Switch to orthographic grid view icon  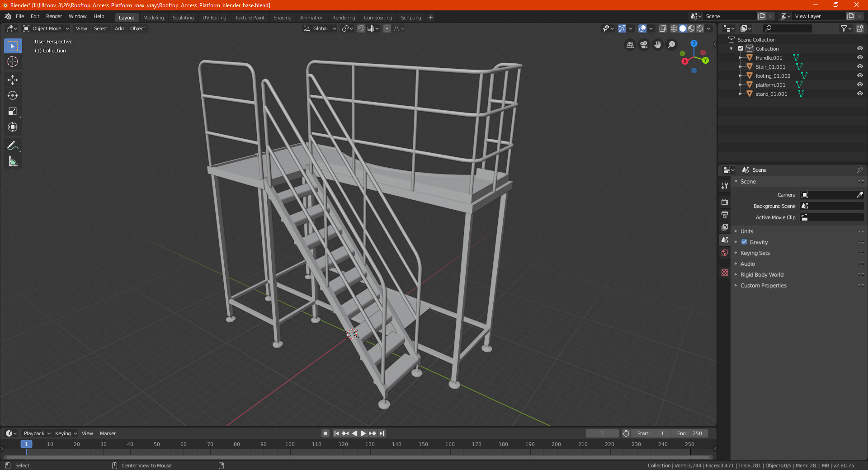pyautogui.click(x=630, y=45)
